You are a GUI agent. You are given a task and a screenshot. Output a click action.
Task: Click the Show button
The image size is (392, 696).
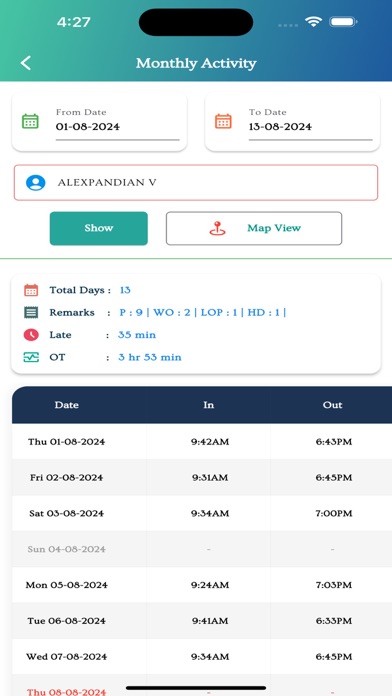pos(99,228)
